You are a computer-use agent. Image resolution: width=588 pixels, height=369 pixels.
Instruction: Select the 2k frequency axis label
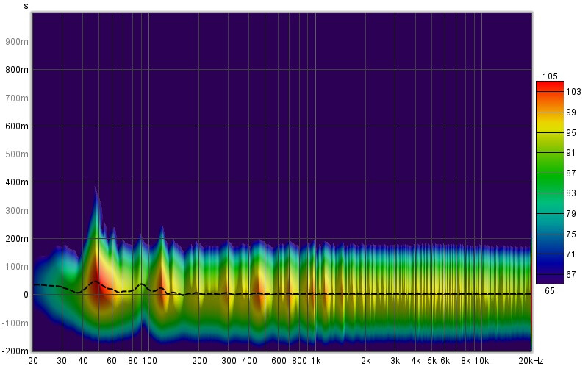tap(366, 361)
